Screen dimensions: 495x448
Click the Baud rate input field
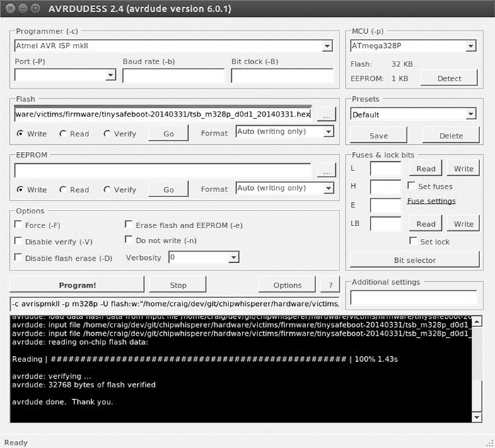[173, 75]
